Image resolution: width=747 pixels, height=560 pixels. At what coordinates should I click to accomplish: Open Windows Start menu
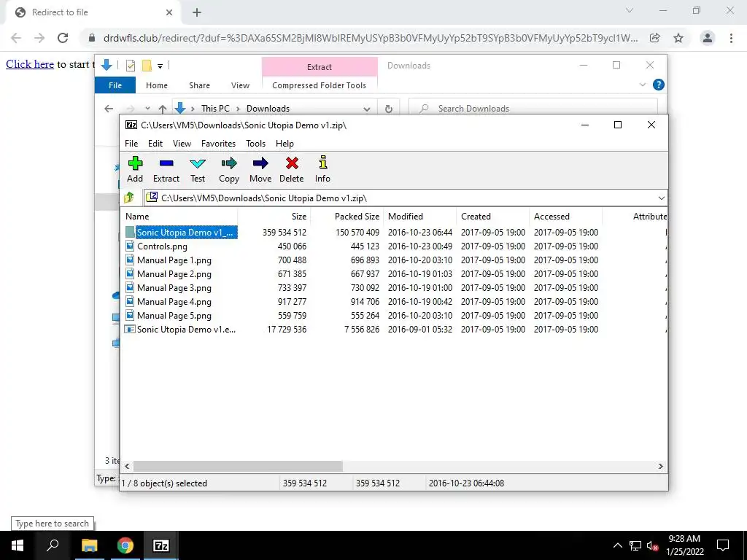(18, 545)
